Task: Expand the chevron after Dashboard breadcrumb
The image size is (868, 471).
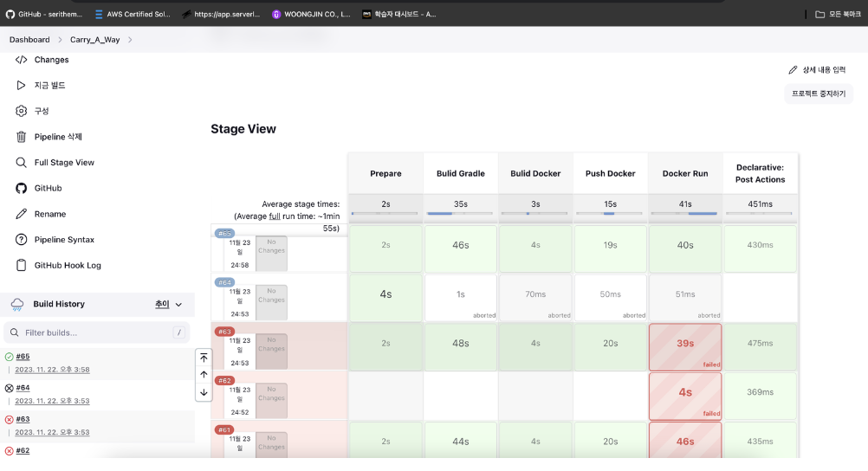Action: (x=60, y=40)
